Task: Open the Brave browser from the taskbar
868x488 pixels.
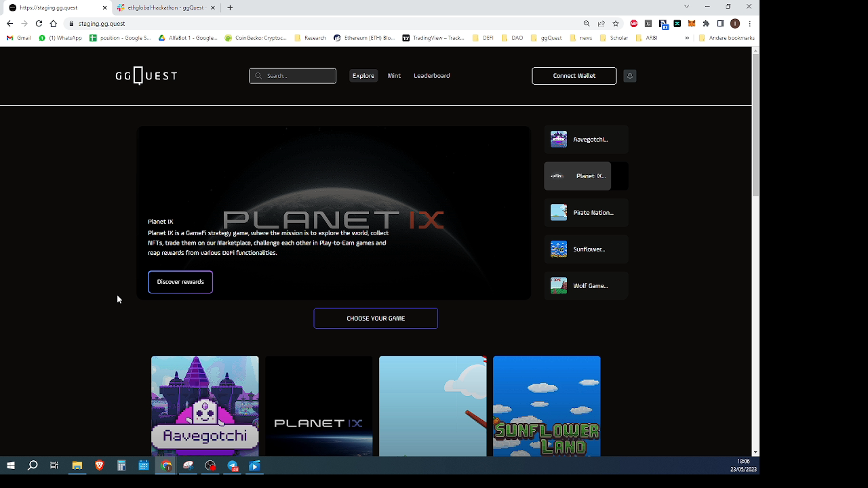Action: point(99,466)
